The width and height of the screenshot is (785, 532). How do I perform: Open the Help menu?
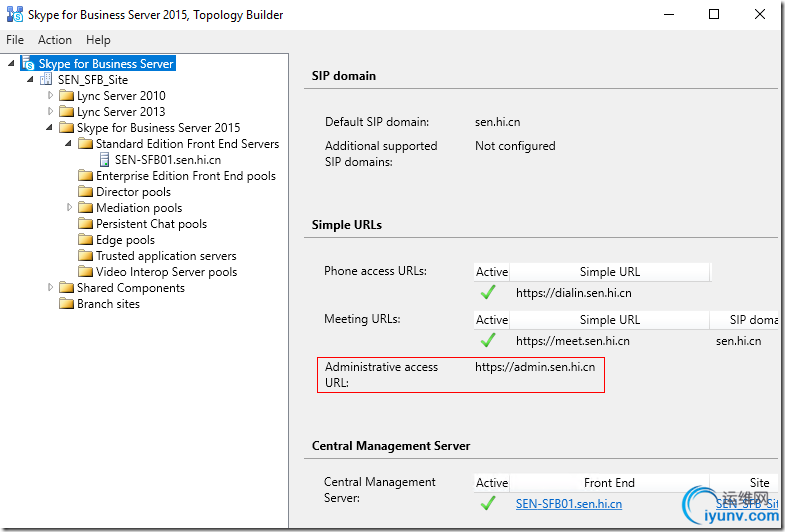click(x=98, y=40)
